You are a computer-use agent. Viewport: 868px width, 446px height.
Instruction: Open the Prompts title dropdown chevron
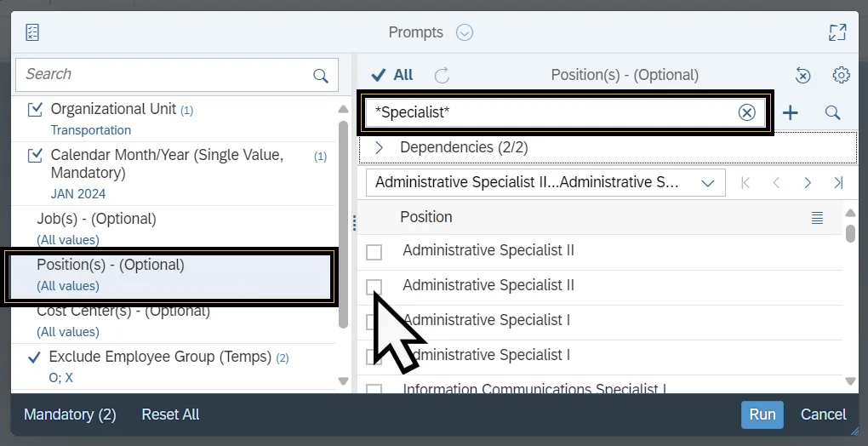(464, 32)
